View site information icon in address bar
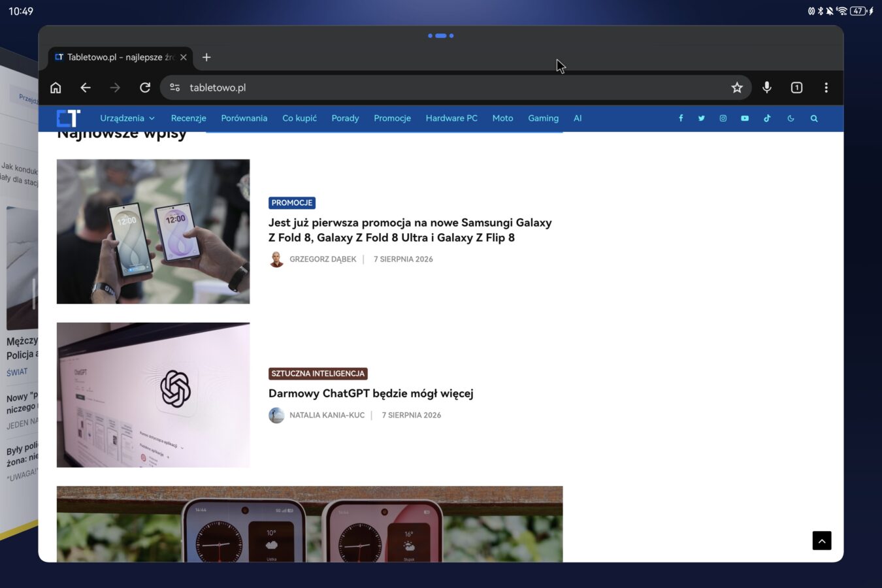882x588 pixels. pyautogui.click(x=174, y=88)
